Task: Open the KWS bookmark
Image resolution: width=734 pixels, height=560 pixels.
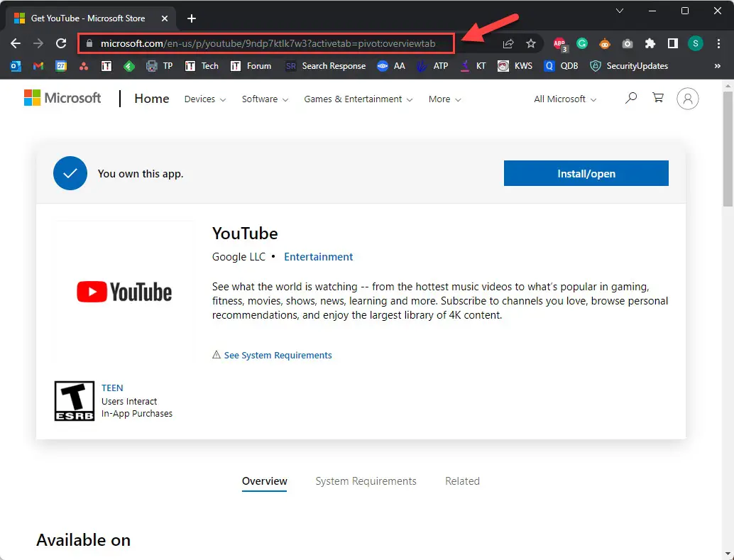Action: (x=515, y=66)
